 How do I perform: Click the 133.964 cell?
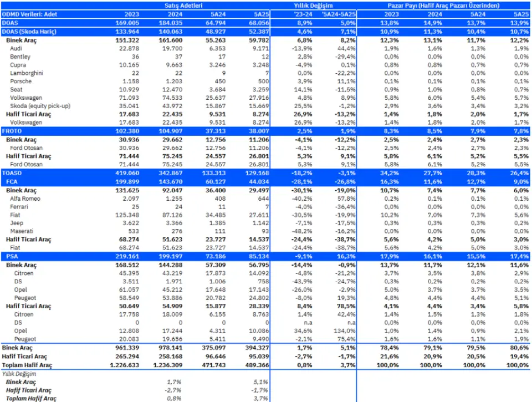point(127,32)
